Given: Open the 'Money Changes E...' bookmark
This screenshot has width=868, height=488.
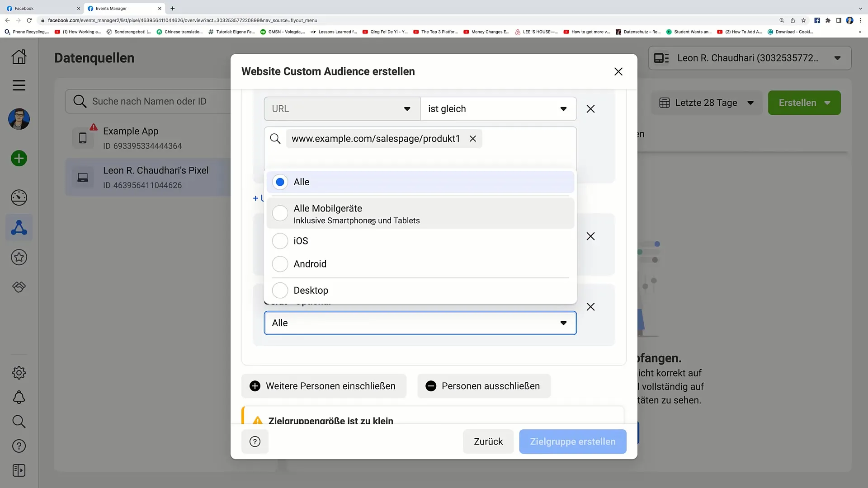Looking at the screenshot, I should 486,32.
